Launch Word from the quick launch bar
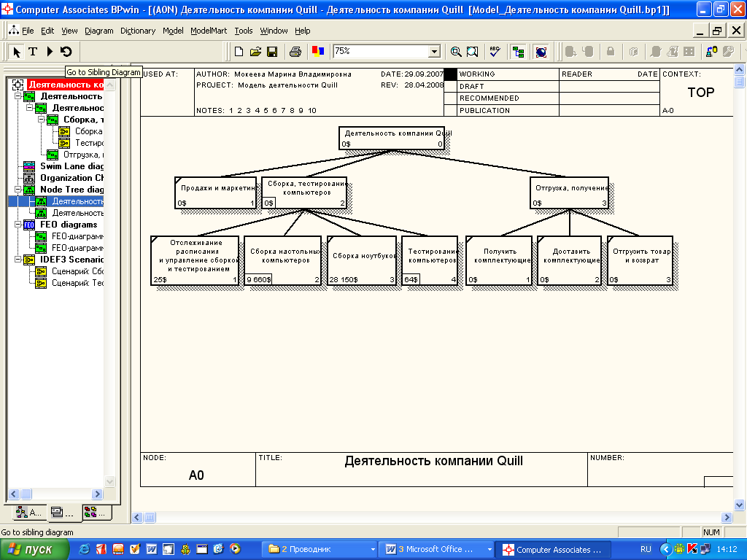747x560 pixels. (x=152, y=549)
